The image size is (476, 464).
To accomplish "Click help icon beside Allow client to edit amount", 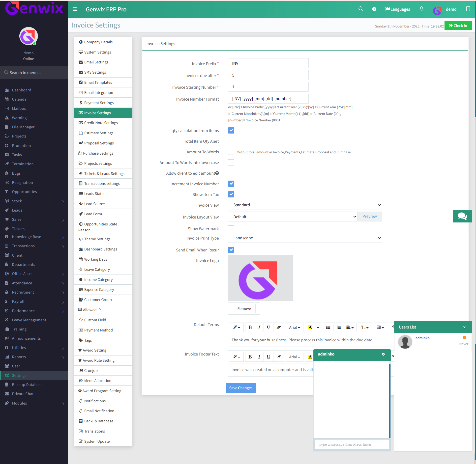I will [217, 173].
